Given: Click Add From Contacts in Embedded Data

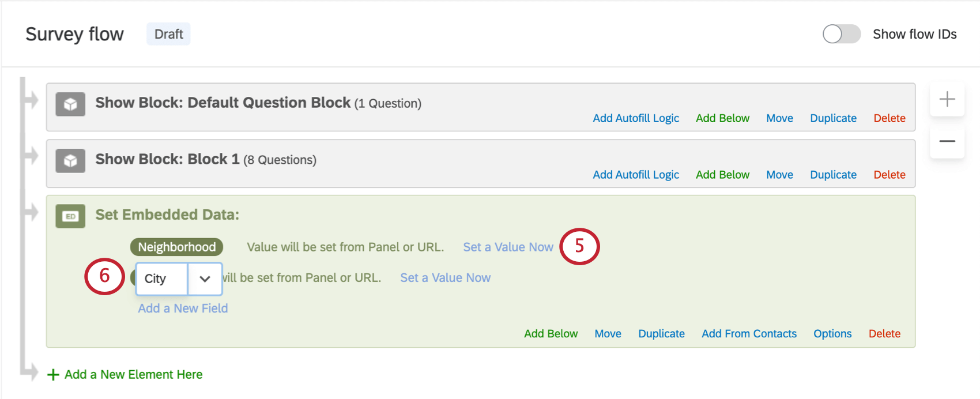Looking at the screenshot, I should [749, 334].
